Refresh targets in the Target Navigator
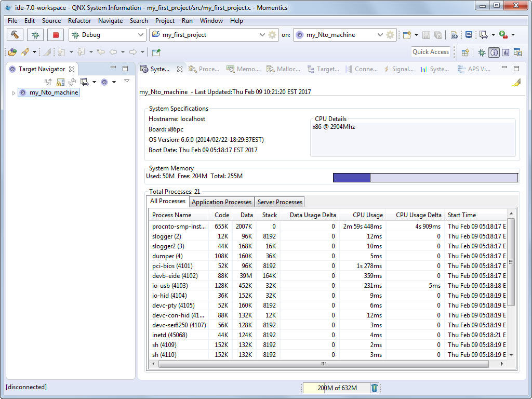This screenshot has width=532, height=399. click(x=72, y=82)
